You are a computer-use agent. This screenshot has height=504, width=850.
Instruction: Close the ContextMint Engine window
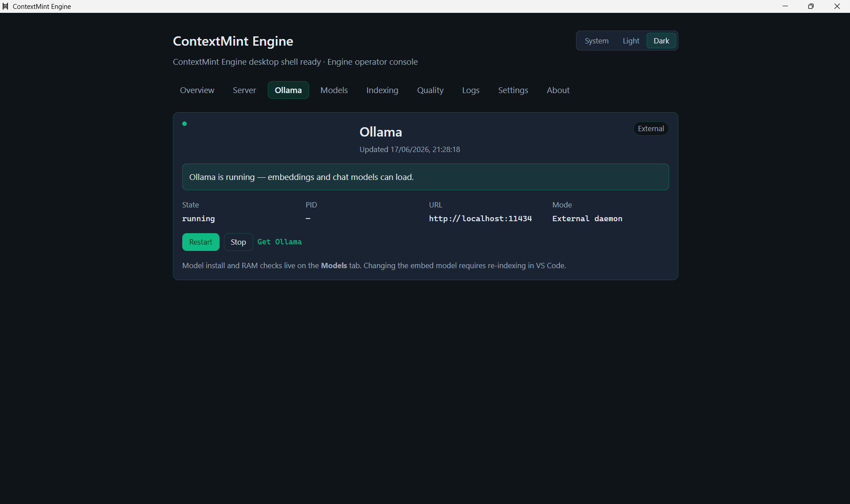tap(837, 6)
